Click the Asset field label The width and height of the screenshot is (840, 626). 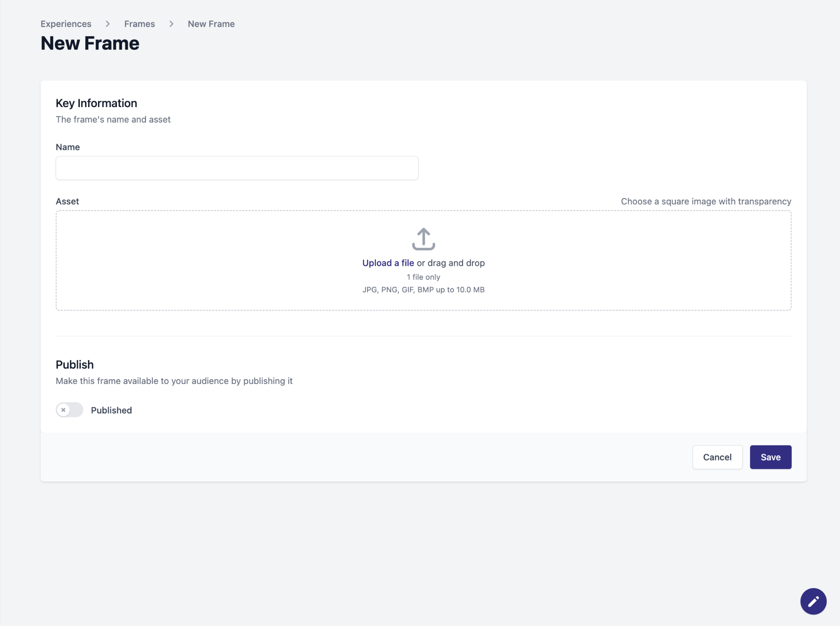pos(67,201)
